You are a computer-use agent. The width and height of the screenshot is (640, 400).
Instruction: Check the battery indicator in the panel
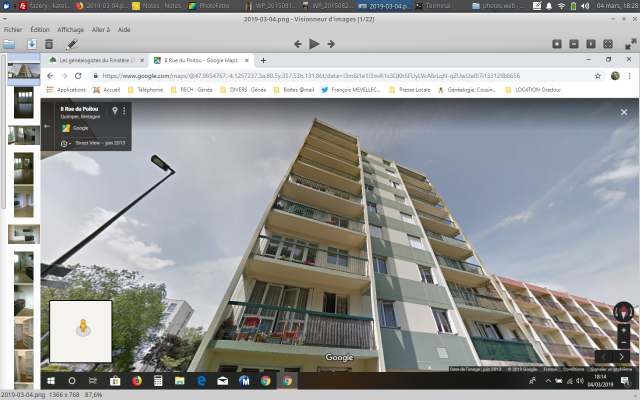pos(573,6)
